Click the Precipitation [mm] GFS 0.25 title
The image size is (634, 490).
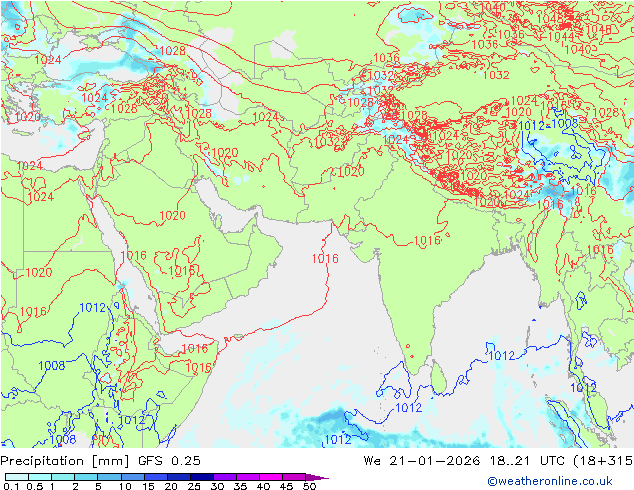100,461
